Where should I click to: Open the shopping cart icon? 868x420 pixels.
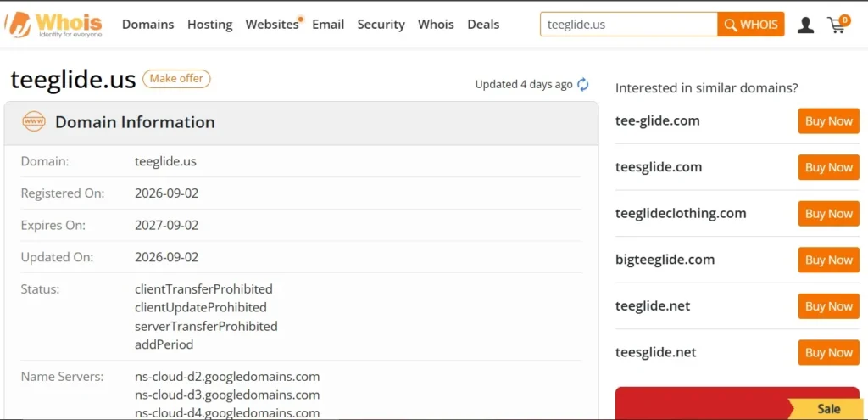pyautogui.click(x=838, y=25)
